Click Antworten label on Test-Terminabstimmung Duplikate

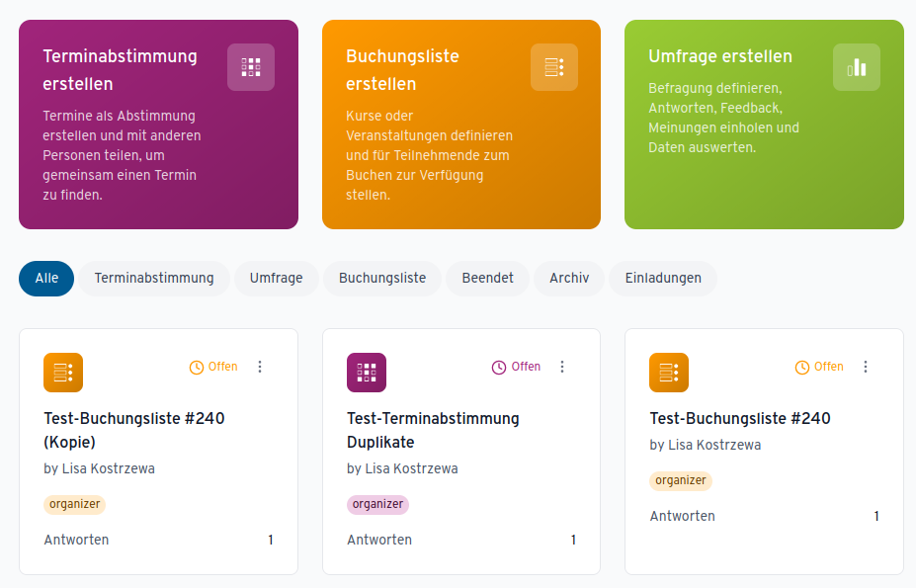coord(379,541)
